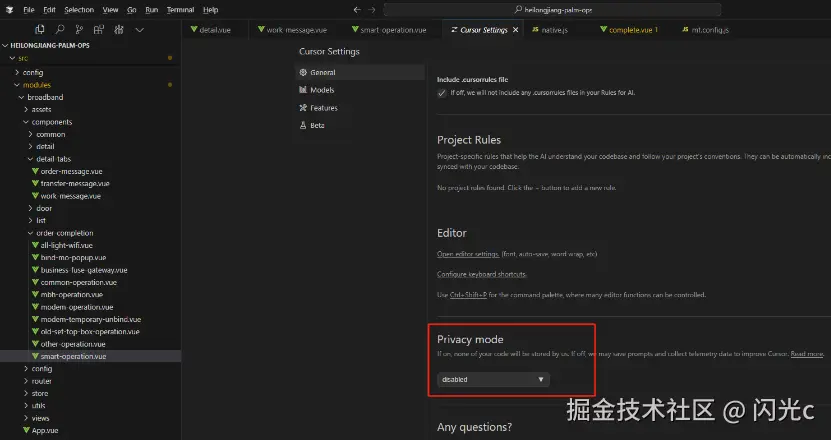Go forward with the right arrow
Image resolution: width=831 pixels, height=440 pixels.
click(372, 10)
